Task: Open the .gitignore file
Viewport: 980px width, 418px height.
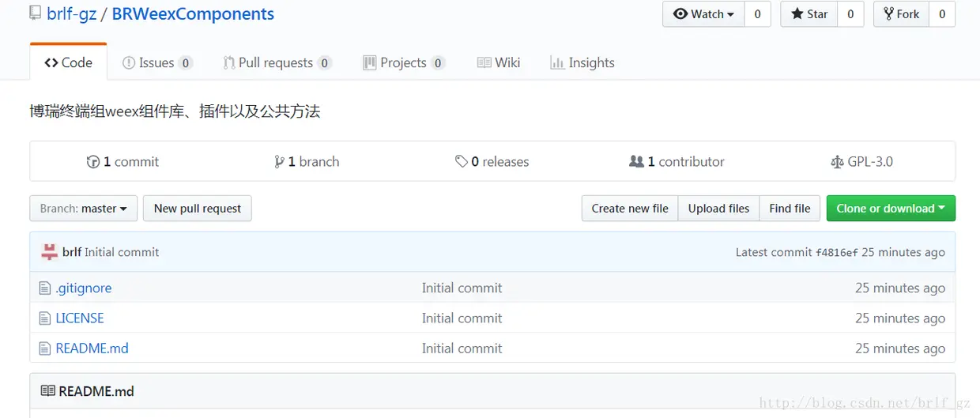Action: click(x=83, y=288)
